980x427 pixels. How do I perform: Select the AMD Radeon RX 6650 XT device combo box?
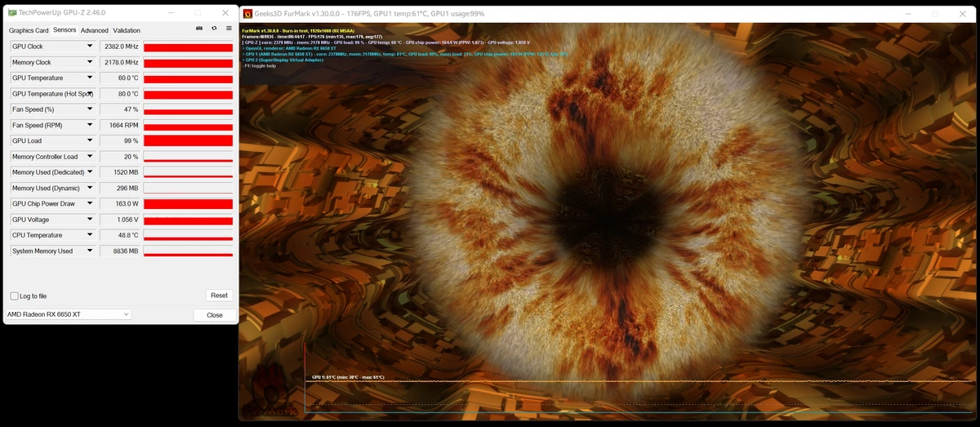pyautogui.click(x=68, y=314)
